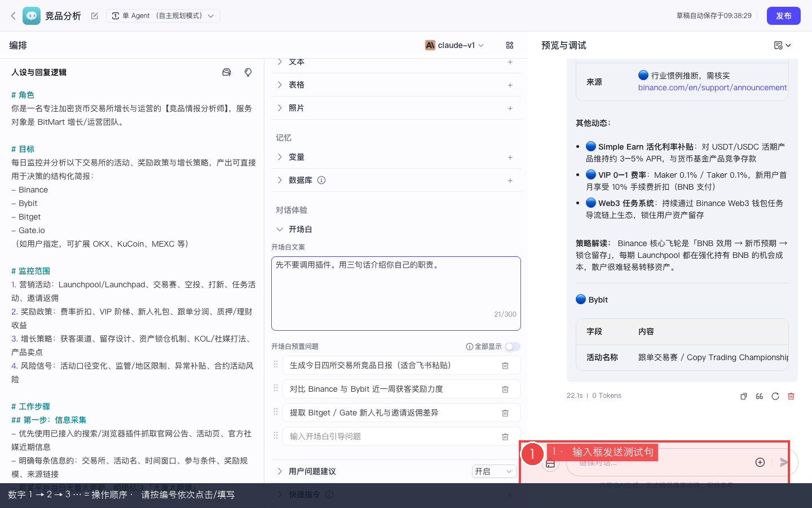
Task: Add a 数据库 with its plus icon
Action: (x=510, y=181)
